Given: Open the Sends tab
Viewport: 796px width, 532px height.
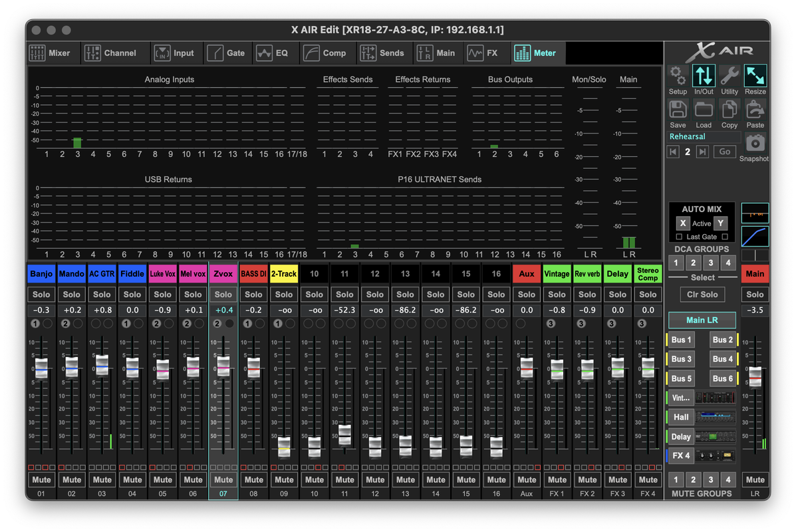Looking at the screenshot, I should pos(383,53).
